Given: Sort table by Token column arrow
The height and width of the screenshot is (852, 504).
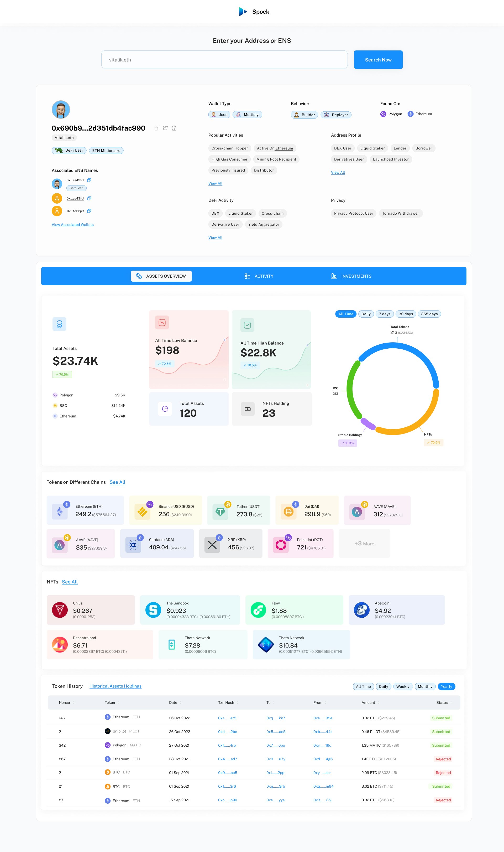Looking at the screenshot, I should coord(118,703).
